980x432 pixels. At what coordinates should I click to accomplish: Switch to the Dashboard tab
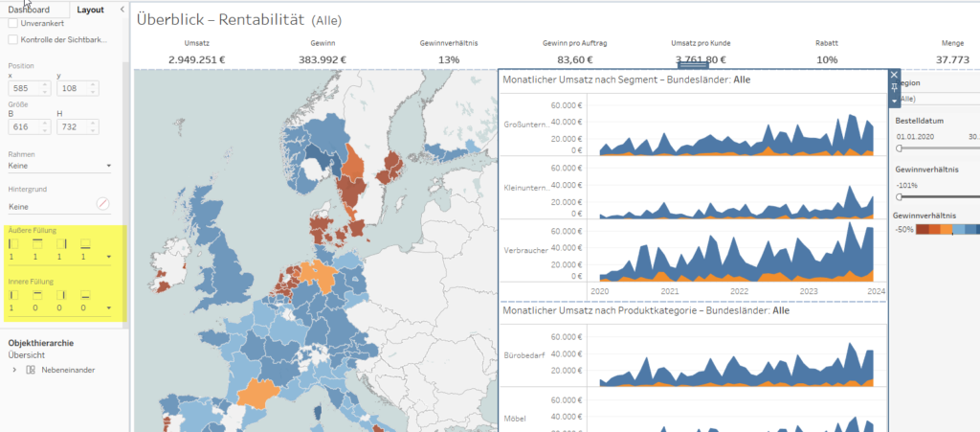29,10
